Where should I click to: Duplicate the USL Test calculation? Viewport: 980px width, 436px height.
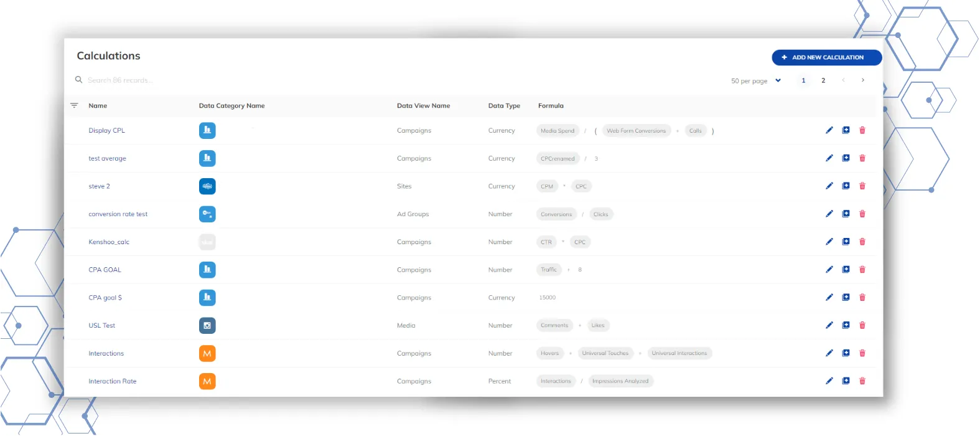coord(846,325)
